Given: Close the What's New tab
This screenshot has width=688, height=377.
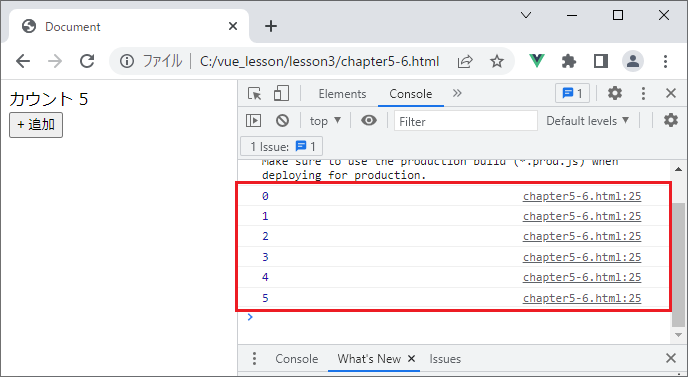Looking at the screenshot, I should click(411, 359).
